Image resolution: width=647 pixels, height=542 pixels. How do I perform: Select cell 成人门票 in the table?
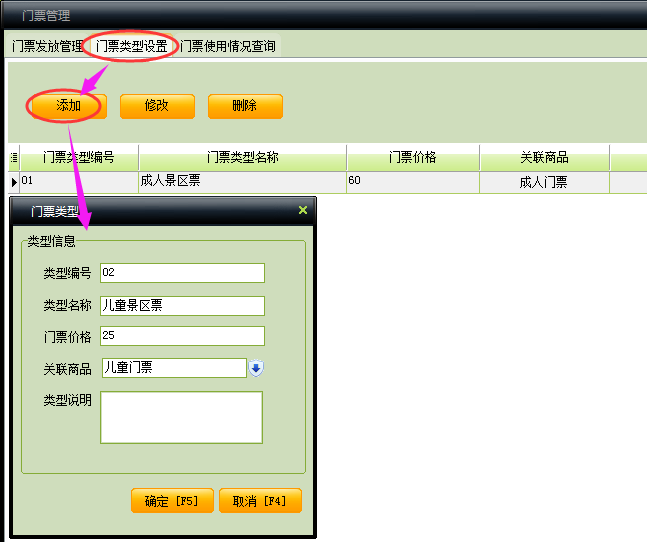pos(544,182)
